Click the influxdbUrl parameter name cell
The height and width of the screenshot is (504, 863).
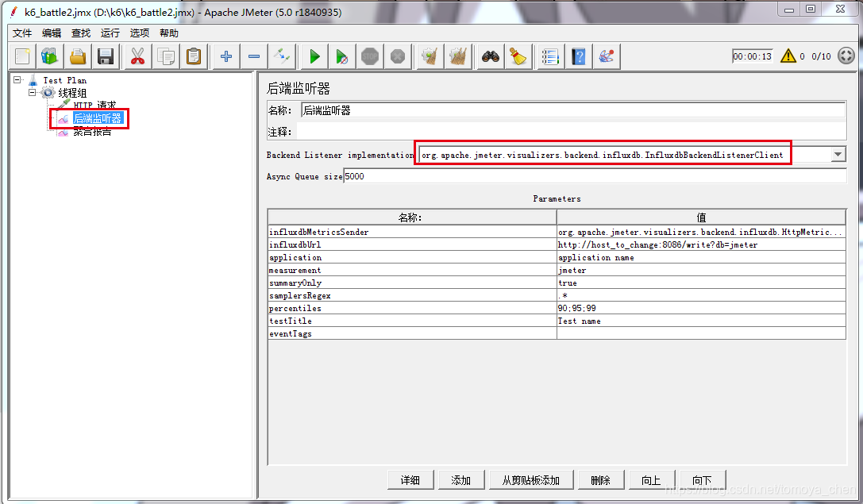pyautogui.click(x=412, y=244)
